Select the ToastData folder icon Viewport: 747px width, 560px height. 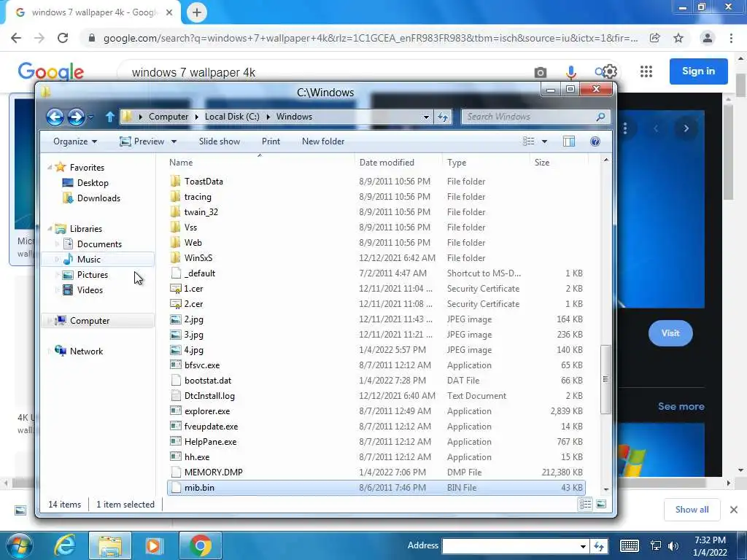(x=176, y=182)
